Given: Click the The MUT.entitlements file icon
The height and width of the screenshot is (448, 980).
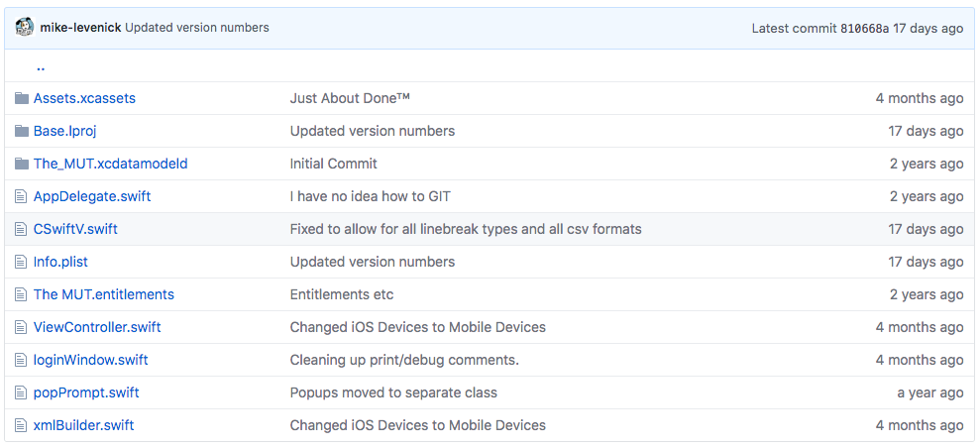Looking at the screenshot, I should pos(21,294).
